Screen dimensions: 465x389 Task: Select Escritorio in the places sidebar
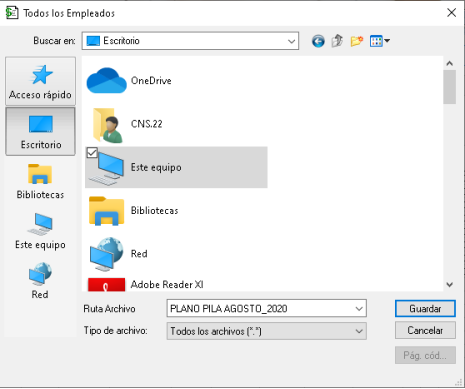click(40, 131)
